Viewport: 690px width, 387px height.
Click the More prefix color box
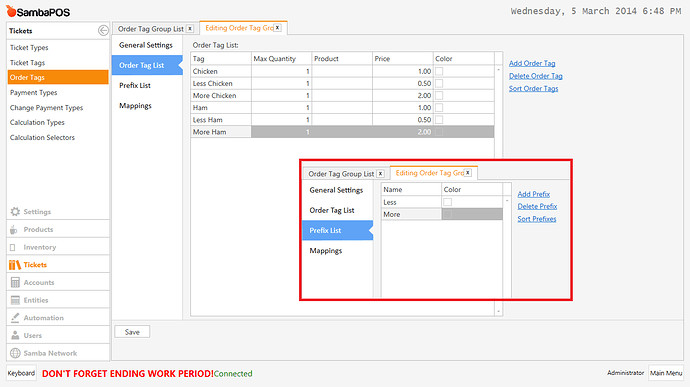click(x=448, y=214)
